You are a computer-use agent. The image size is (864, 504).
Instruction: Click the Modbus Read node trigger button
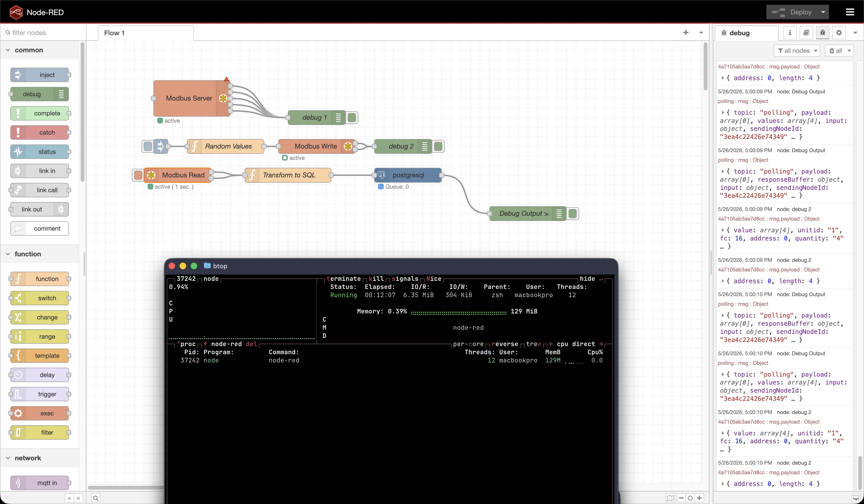[x=138, y=175]
